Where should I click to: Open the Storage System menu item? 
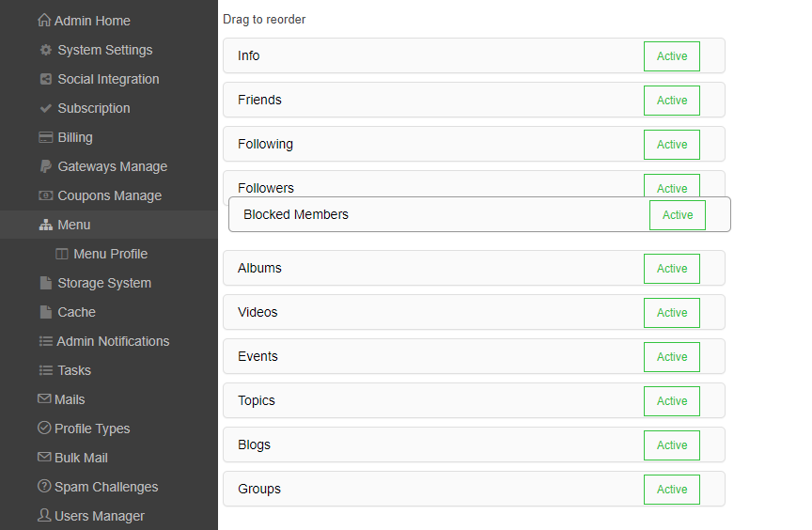pyautogui.click(x=95, y=283)
